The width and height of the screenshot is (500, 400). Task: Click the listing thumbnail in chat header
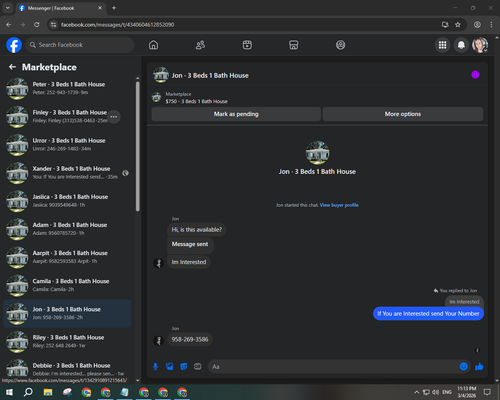(161, 75)
